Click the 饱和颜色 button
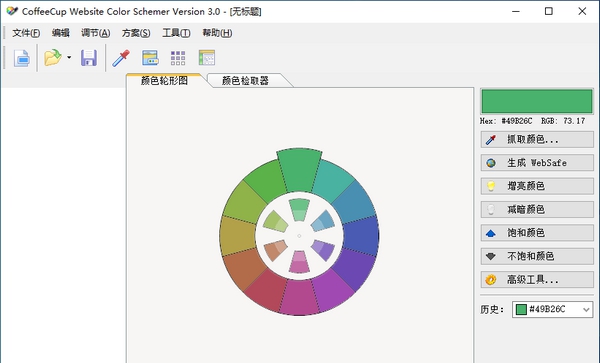 click(x=537, y=233)
